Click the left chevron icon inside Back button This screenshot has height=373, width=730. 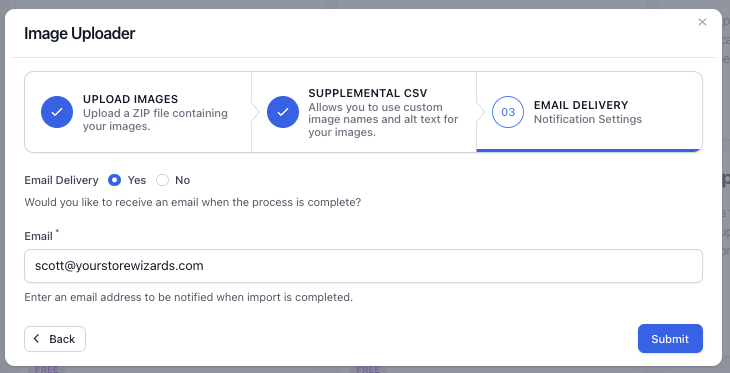click(x=37, y=339)
